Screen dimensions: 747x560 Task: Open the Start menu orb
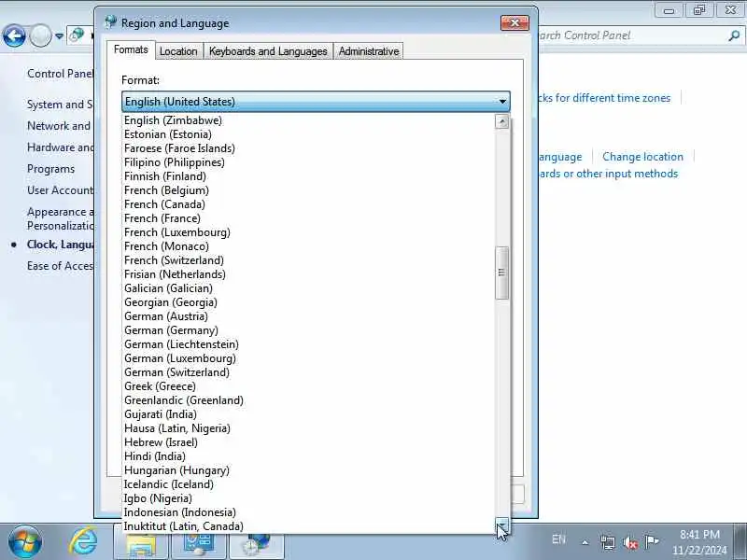point(25,542)
